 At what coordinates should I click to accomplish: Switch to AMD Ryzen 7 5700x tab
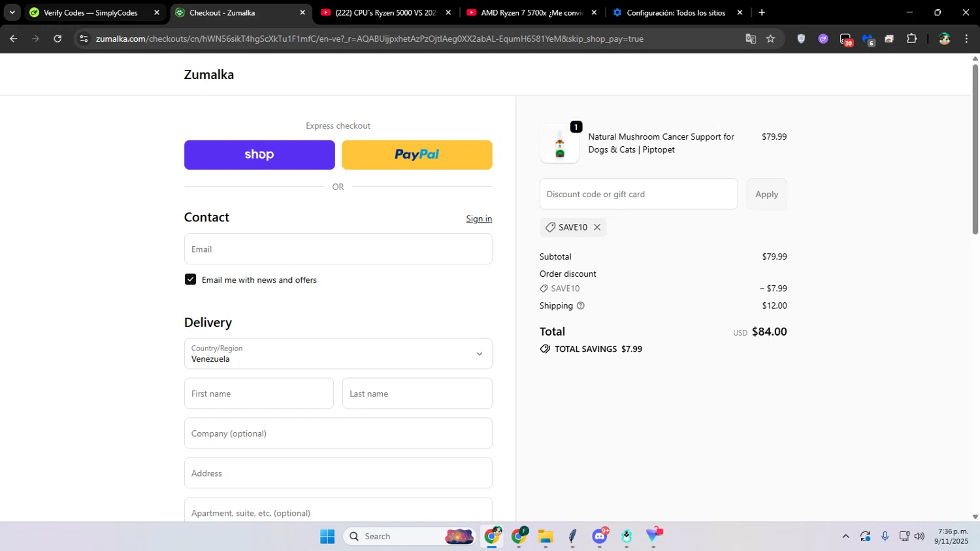tap(532, 12)
